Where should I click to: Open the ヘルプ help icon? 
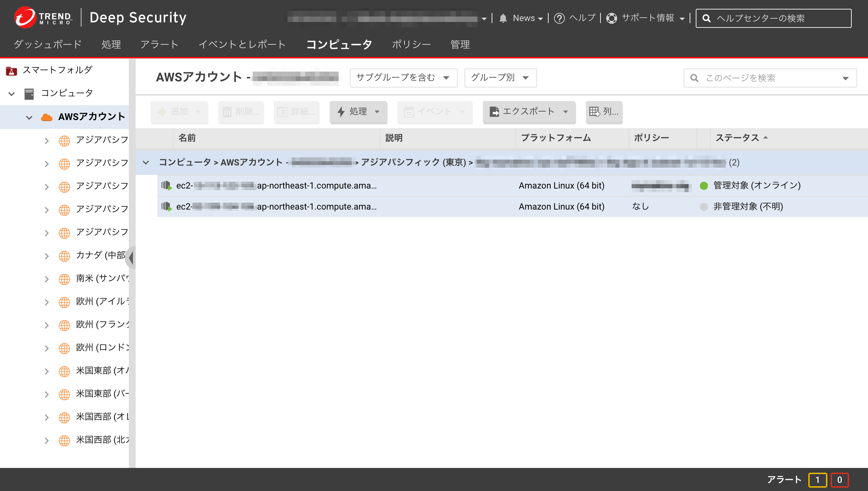coord(559,18)
